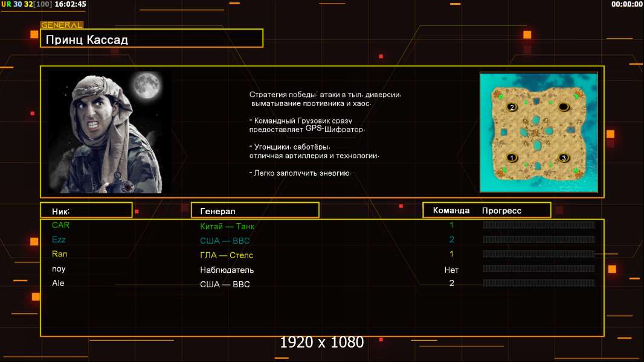Image resolution: width=644 pixels, height=362 pixels.
Task: Select player name Ezz
Action: coord(59,240)
